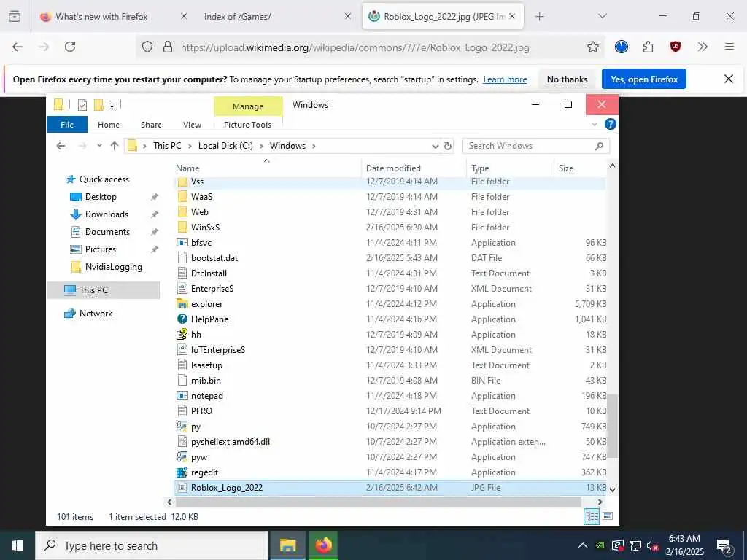Image resolution: width=747 pixels, height=560 pixels.
Task: Click the search magnifier in Search Windows box
Action: (600, 146)
